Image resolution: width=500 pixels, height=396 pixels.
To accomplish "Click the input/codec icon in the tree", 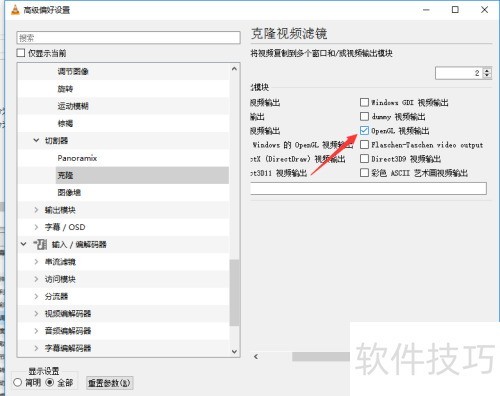I will pos(40,244).
